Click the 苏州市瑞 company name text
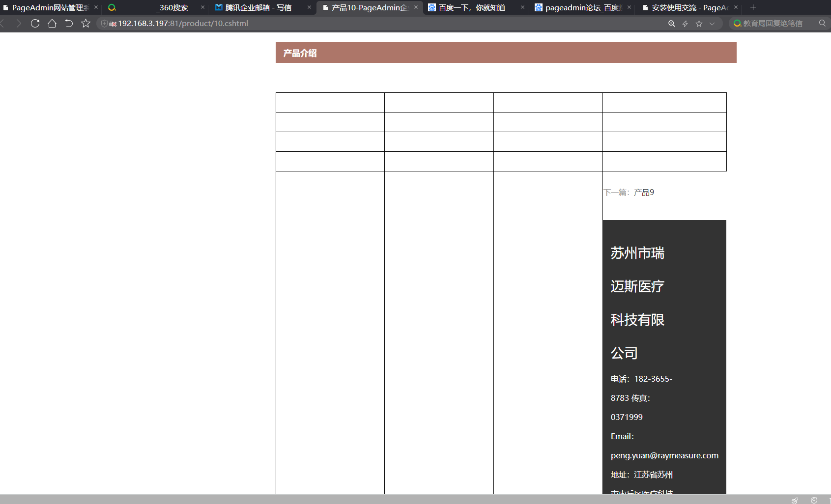The height and width of the screenshot is (504, 831). pos(637,253)
